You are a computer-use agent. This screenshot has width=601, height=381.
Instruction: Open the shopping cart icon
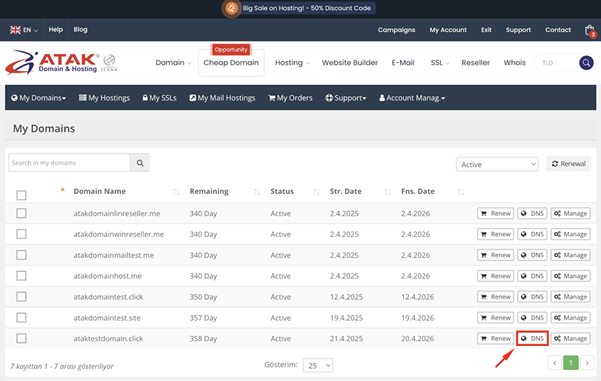[x=590, y=30]
